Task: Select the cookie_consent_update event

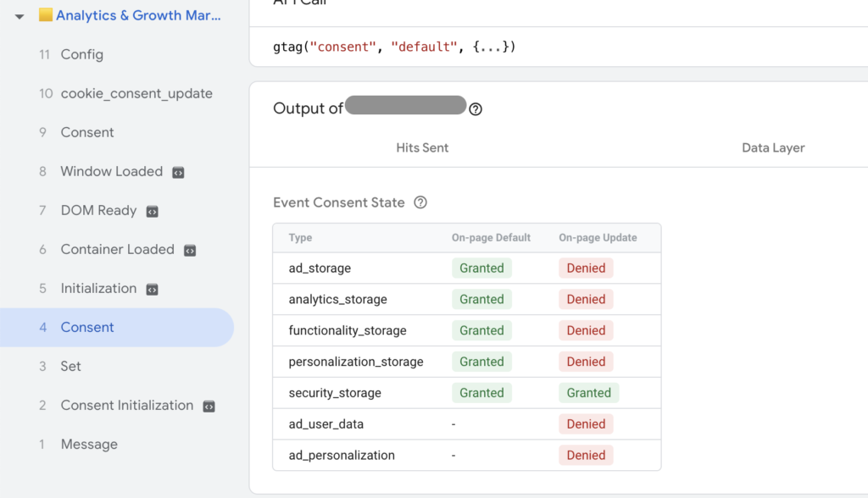Action: 136,93
